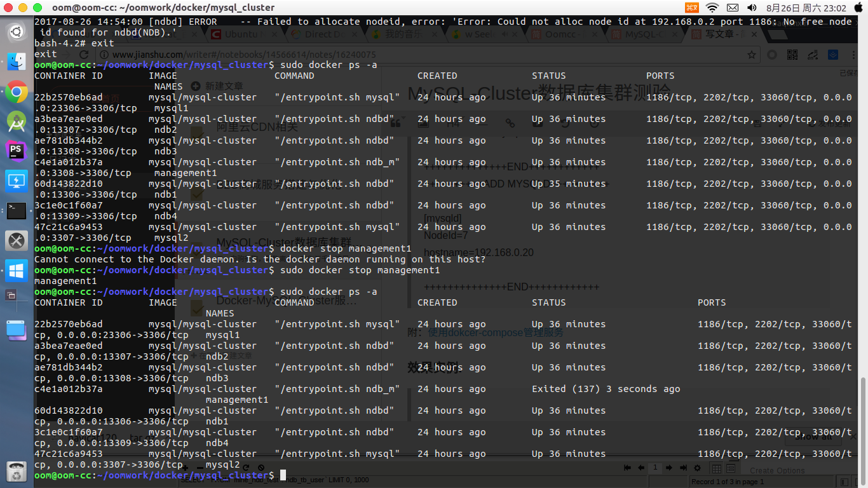868x488 pixels.
Task: Open the Finder-style file manager dock icon
Action: (17, 61)
